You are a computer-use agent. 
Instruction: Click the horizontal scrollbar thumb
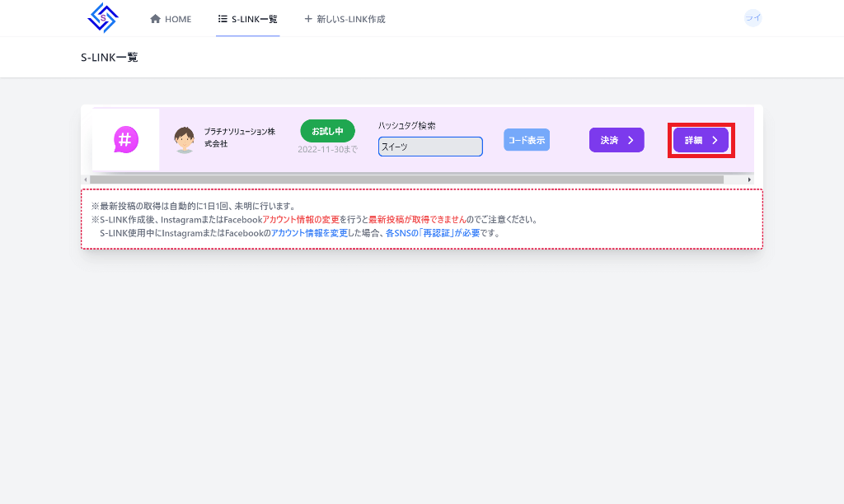406,180
